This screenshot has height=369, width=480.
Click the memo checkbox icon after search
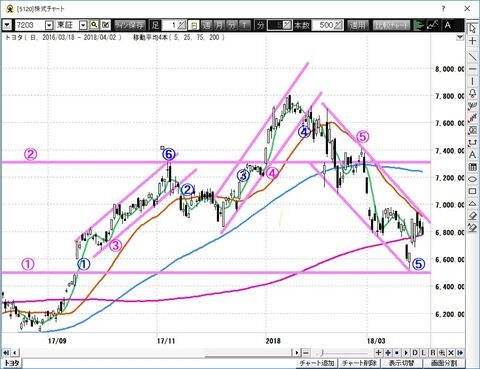(106, 25)
